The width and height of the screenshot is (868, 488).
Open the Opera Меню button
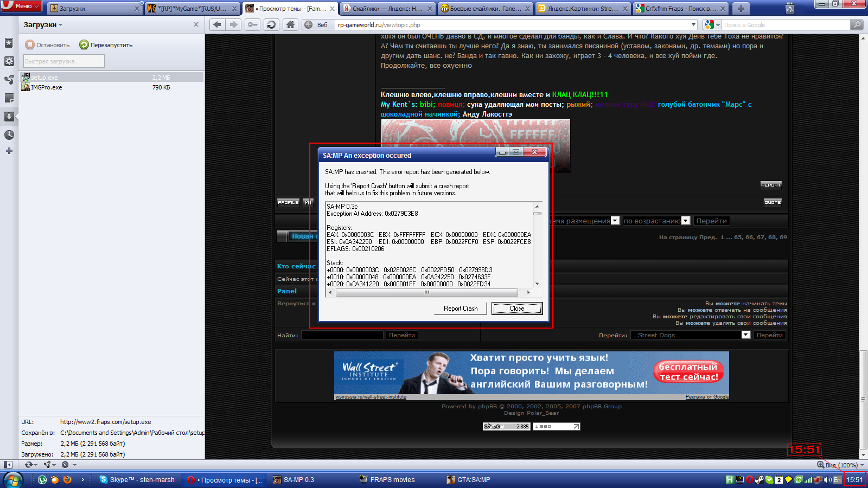coord(22,6)
